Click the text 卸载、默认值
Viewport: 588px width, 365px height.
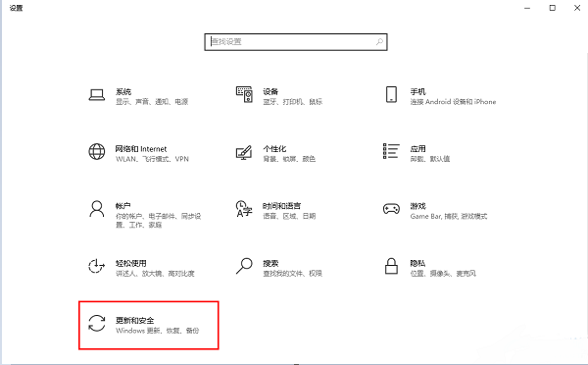pos(430,159)
